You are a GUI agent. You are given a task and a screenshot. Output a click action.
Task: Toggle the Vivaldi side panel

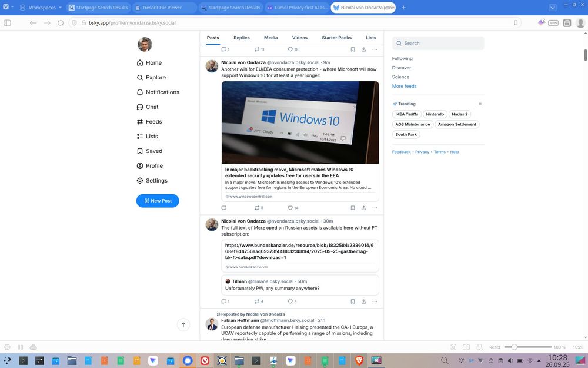(7, 23)
